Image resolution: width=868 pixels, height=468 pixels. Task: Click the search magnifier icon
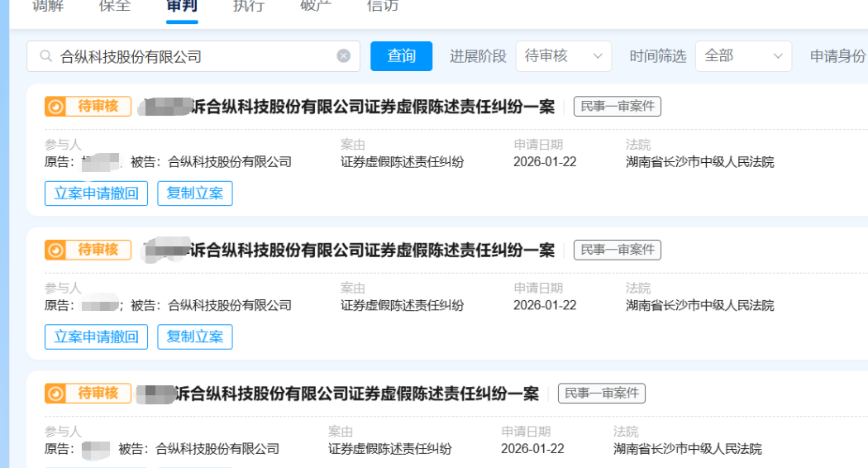(46, 56)
